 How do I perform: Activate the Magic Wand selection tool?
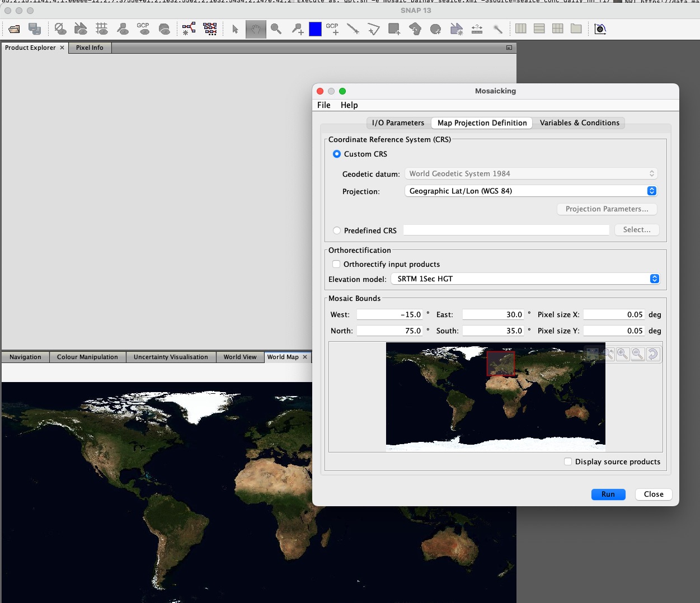pyautogui.click(x=498, y=29)
